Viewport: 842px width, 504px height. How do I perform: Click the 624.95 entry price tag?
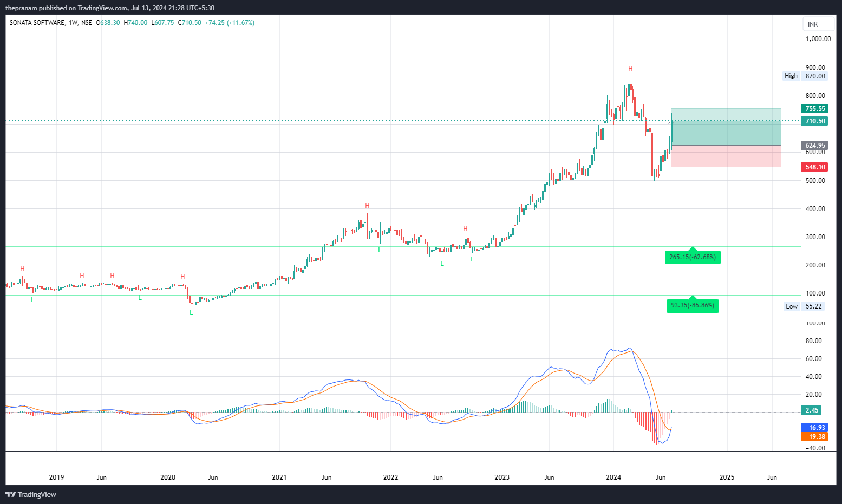(x=814, y=146)
